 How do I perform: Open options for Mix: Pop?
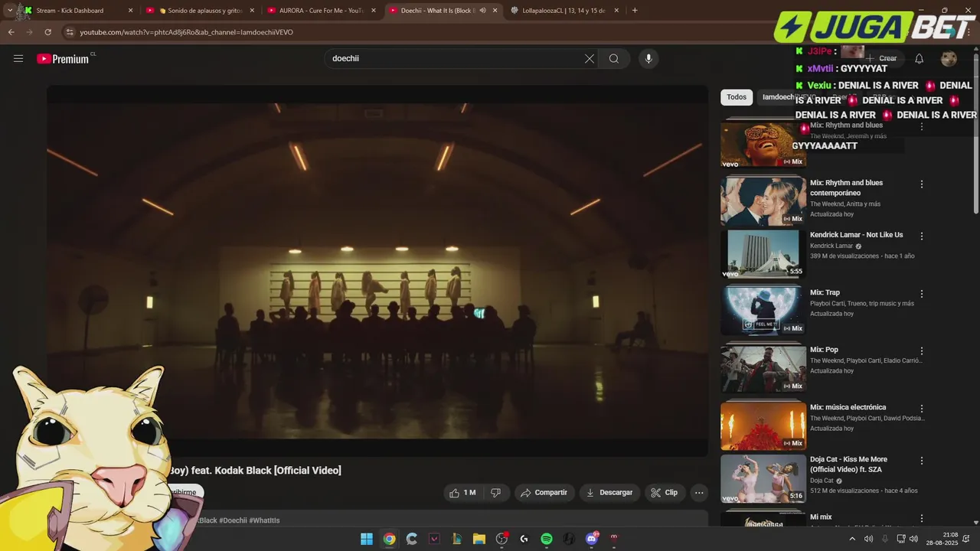tap(922, 351)
